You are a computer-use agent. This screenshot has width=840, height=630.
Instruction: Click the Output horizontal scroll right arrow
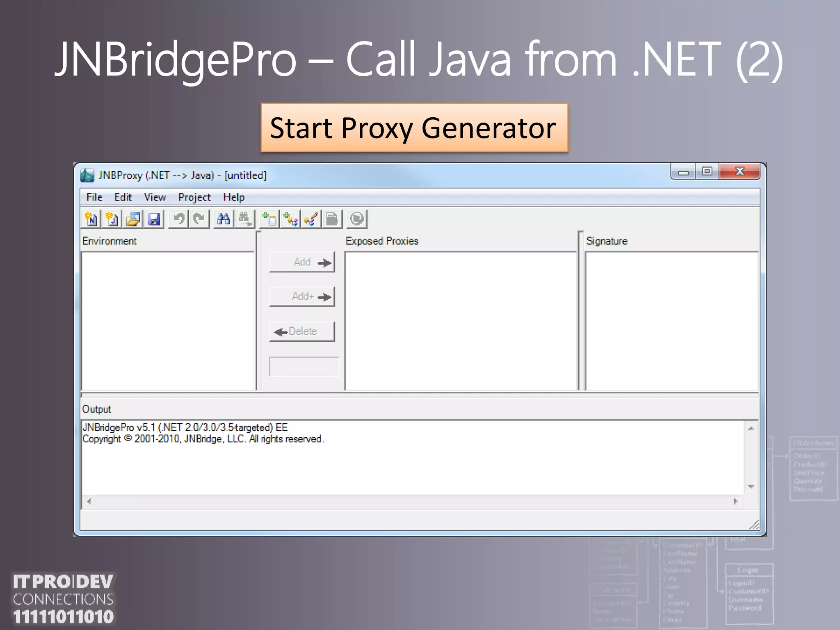coord(736,501)
